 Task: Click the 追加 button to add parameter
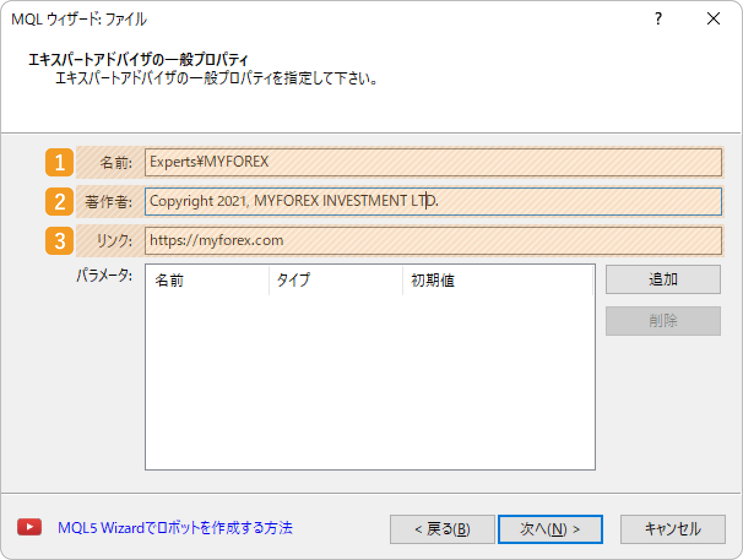(663, 279)
